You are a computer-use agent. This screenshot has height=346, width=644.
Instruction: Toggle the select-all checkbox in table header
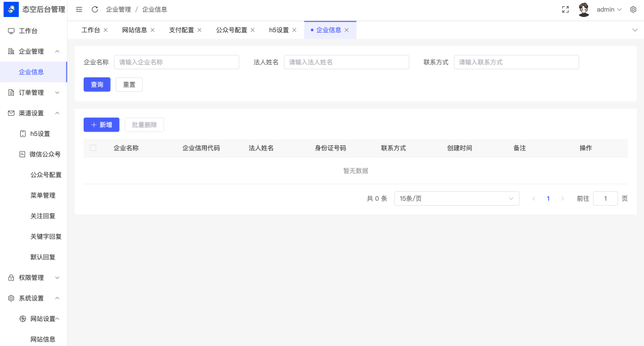(93, 148)
